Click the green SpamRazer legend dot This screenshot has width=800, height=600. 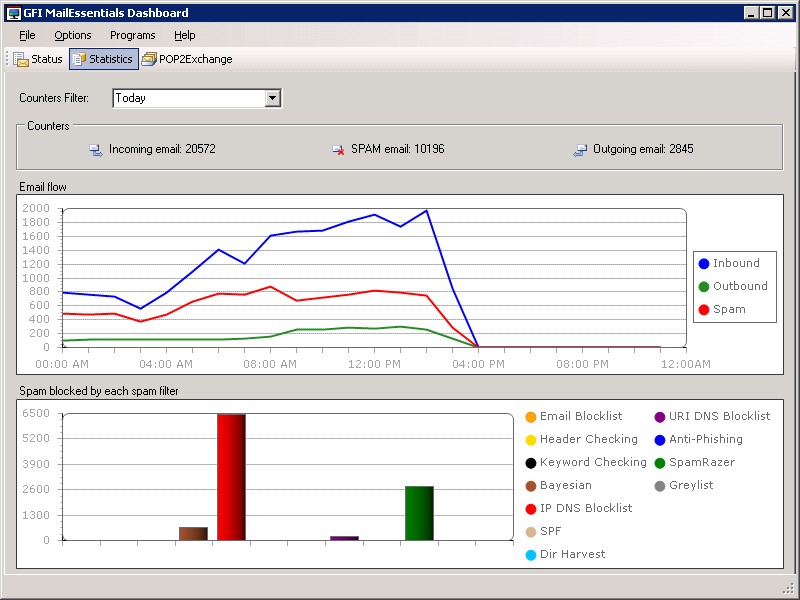(660, 463)
